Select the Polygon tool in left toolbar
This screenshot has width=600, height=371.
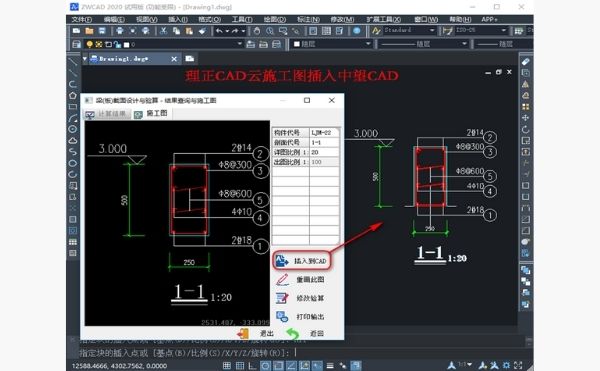[x=73, y=95]
